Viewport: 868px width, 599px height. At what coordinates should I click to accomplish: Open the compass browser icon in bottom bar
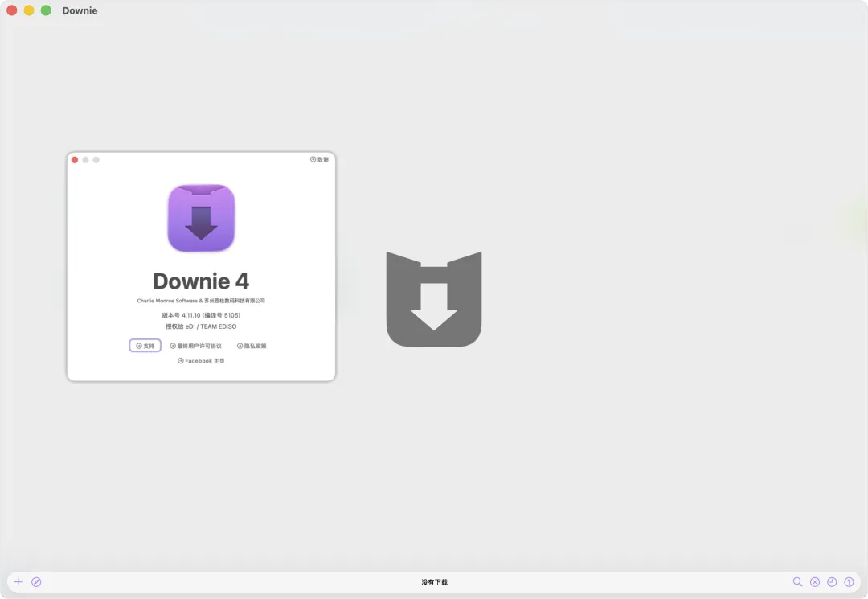(36, 582)
